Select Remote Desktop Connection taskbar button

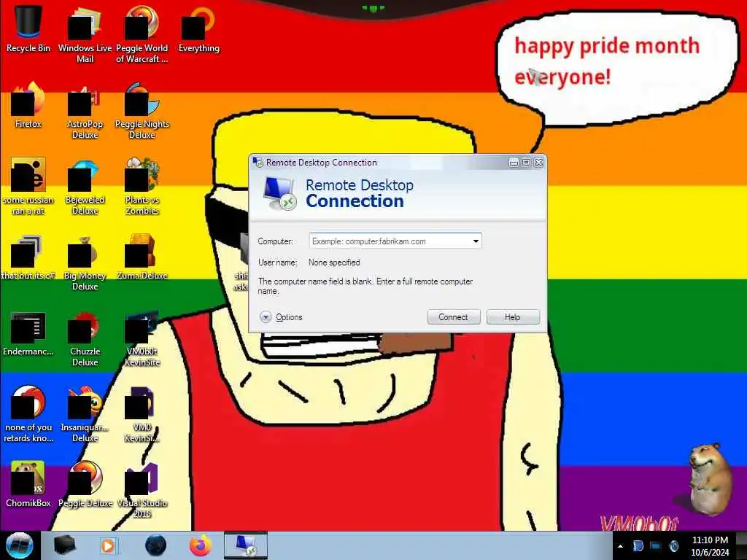tap(245, 545)
